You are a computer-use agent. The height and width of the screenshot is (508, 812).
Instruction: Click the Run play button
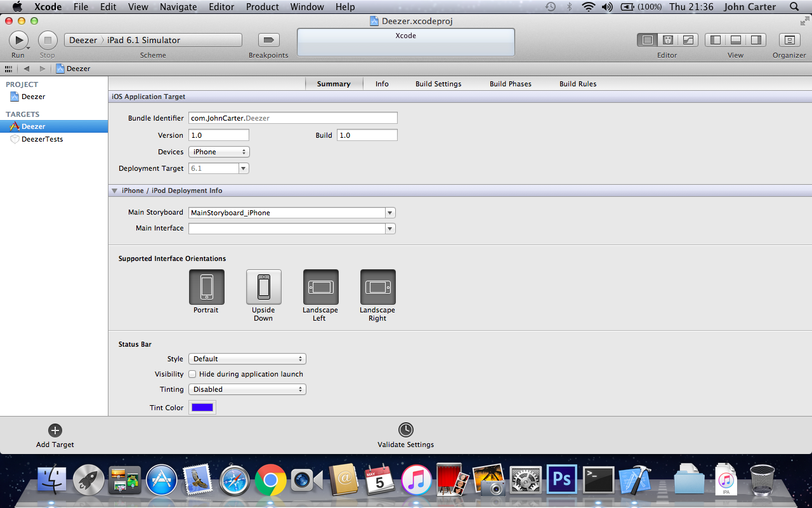coord(18,40)
